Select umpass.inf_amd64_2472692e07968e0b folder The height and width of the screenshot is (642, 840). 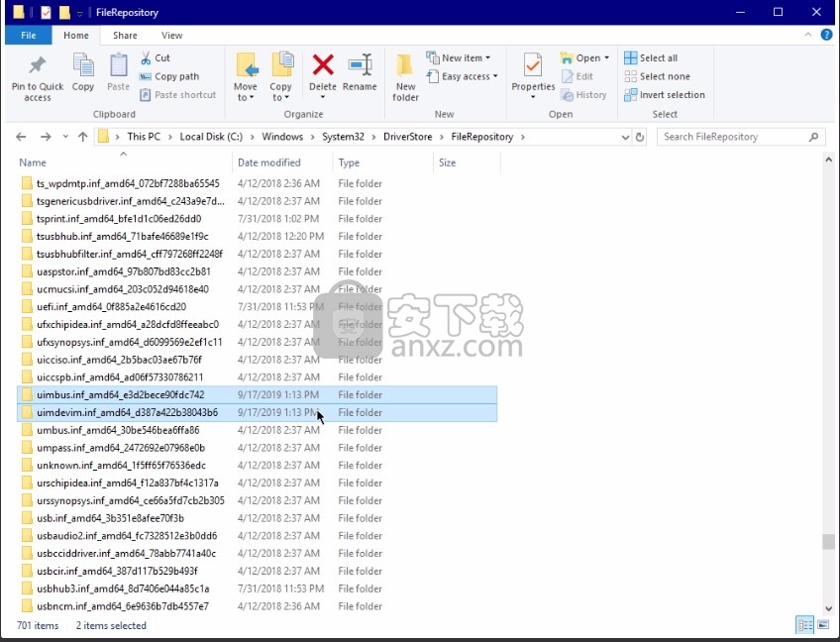[x=258, y=448]
